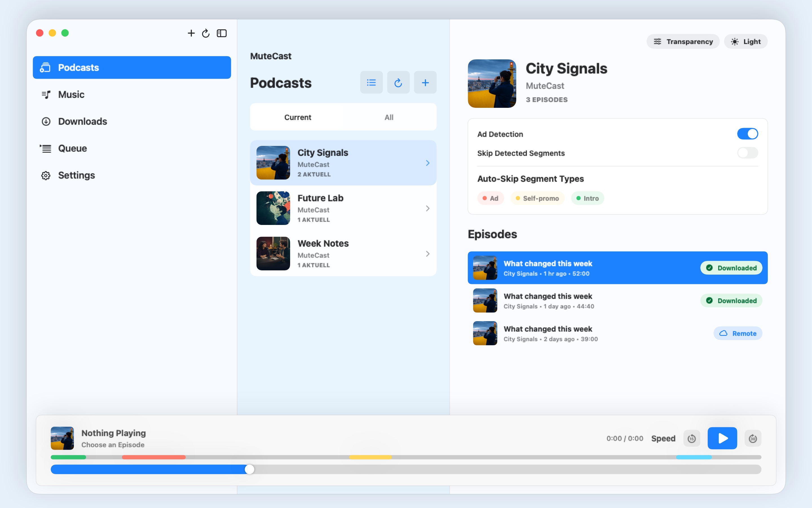Click the list view icon beside Podcasts

pos(371,82)
